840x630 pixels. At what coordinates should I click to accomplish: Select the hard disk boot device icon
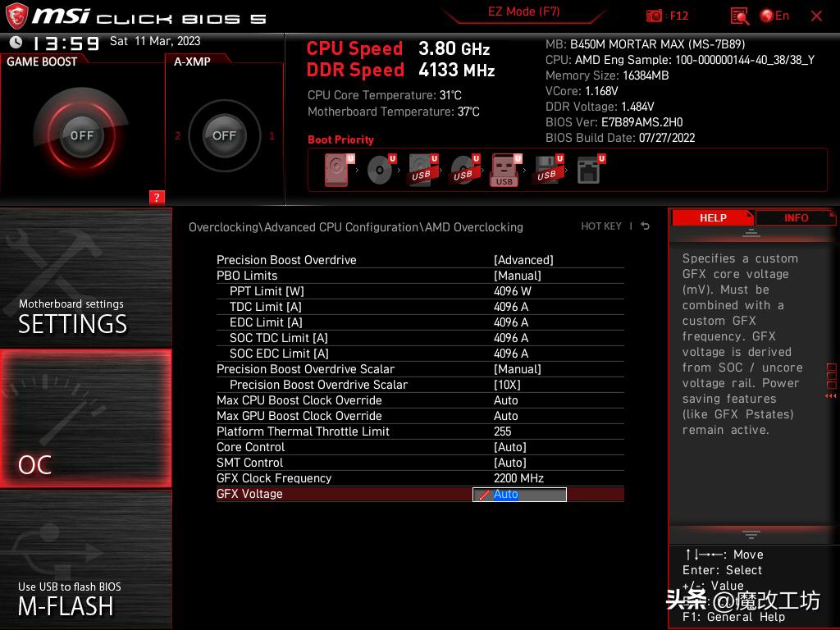point(336,170)
